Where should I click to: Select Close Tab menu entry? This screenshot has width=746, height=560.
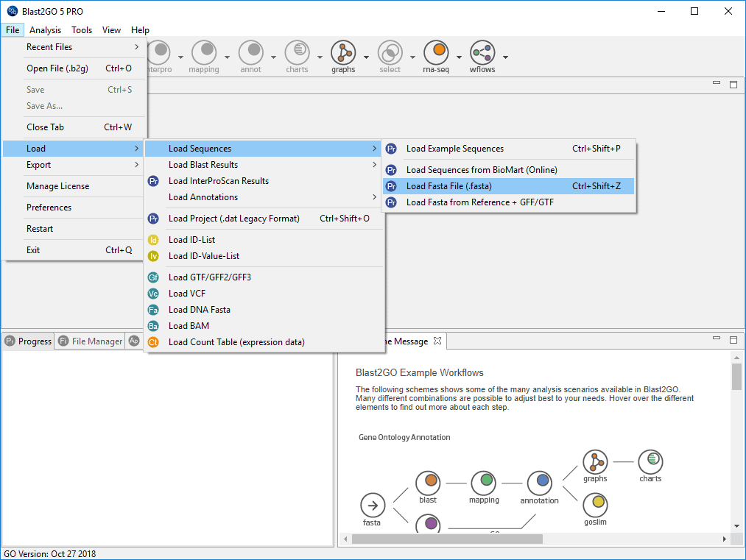[74, 127]
